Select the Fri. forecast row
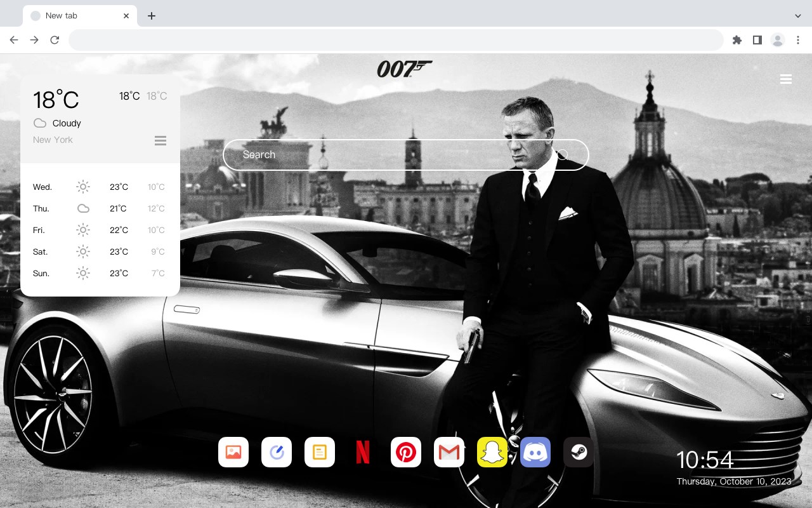Viewport: 812px width, 508px height. click(100, 230)
